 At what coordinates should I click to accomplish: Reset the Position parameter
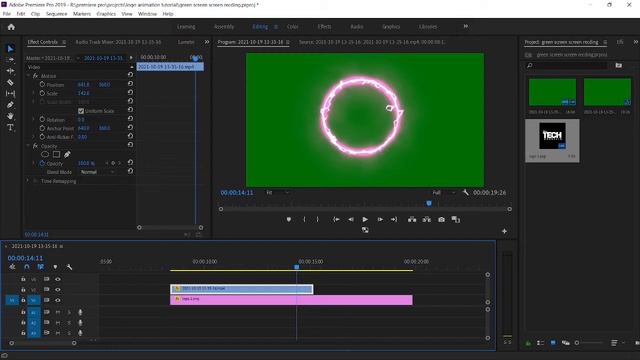130,84
